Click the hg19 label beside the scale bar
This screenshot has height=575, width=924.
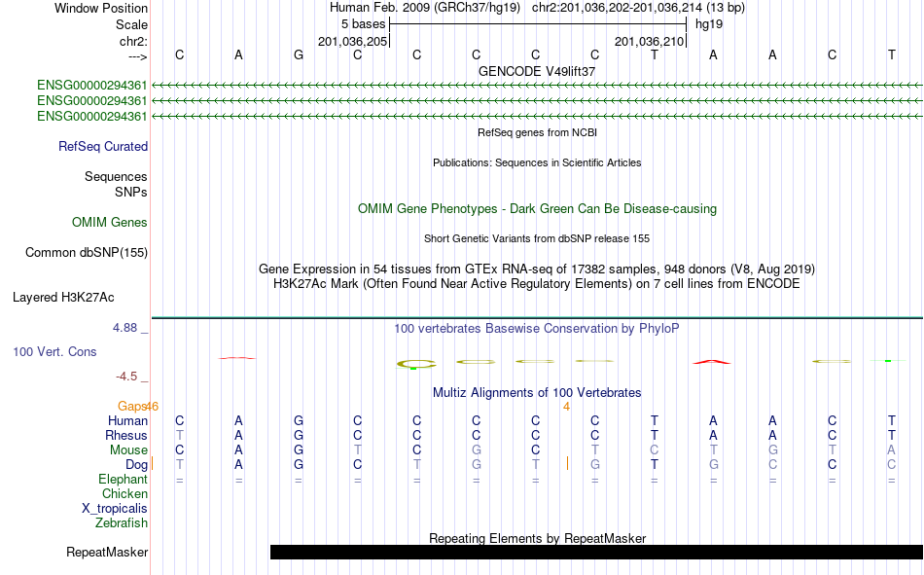(x=709, y=24)
